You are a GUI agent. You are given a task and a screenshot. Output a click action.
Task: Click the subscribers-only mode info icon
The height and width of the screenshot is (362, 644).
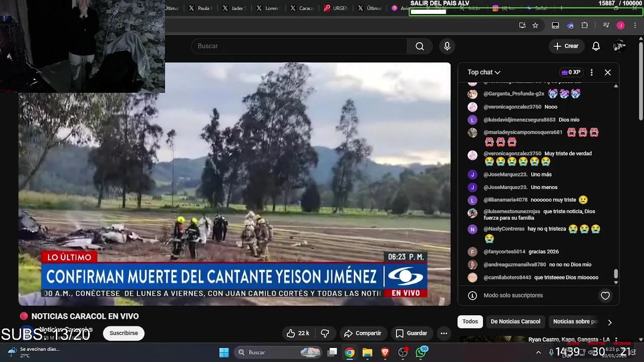(472, 296)
